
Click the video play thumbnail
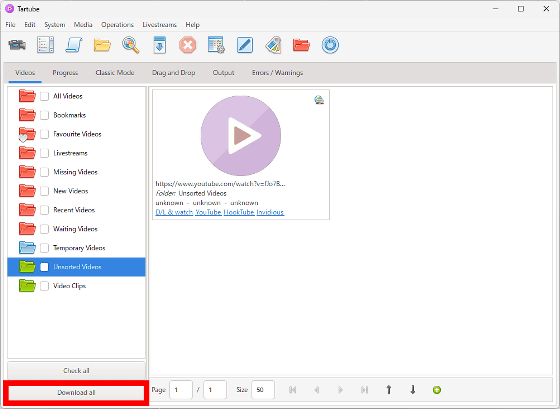tap(241, 136)
